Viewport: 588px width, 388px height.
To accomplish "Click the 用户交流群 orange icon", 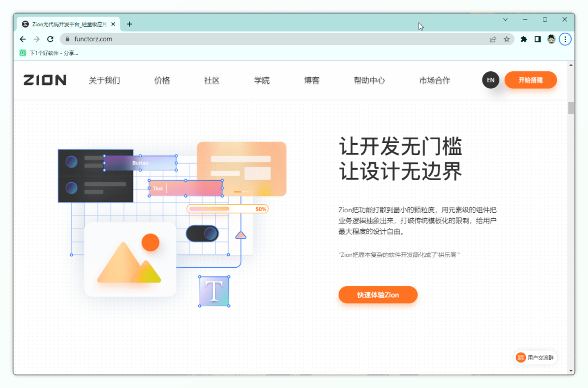I will click(x=520, y=358).
